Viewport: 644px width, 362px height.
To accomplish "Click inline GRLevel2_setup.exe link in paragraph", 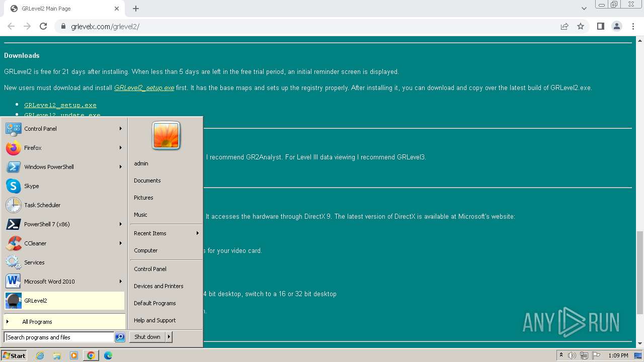I will coord(144,88).
